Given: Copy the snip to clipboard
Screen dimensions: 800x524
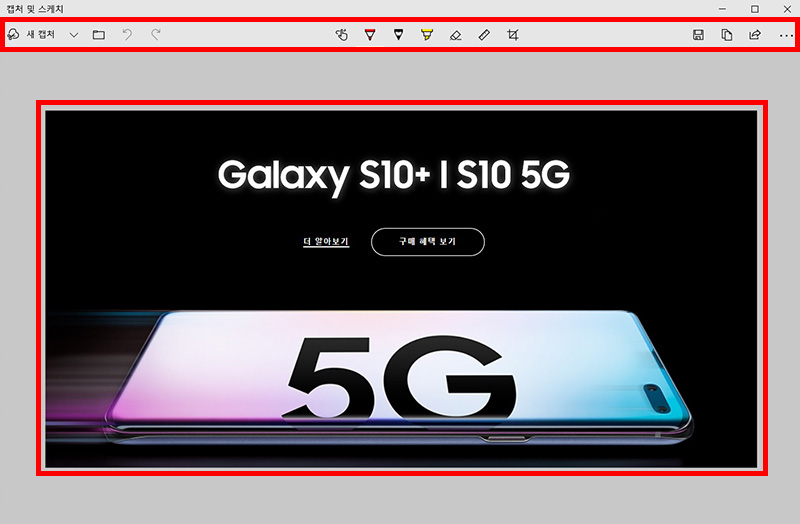Looking at the screenshot, I should click(727, 35).
